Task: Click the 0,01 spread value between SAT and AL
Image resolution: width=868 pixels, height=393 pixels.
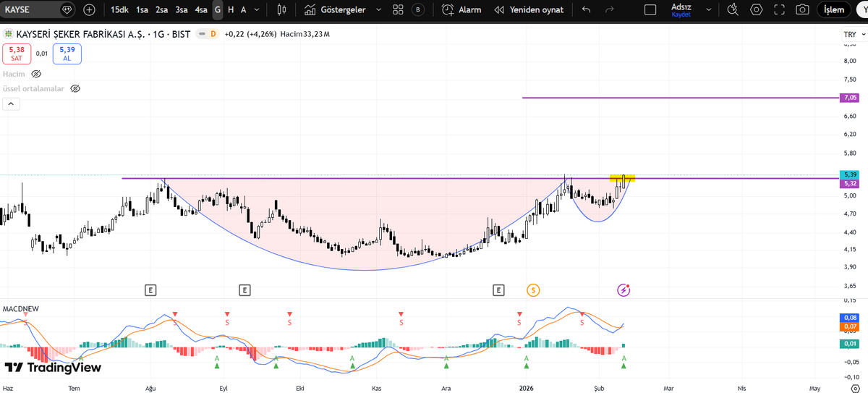Action: coord(41,54)
